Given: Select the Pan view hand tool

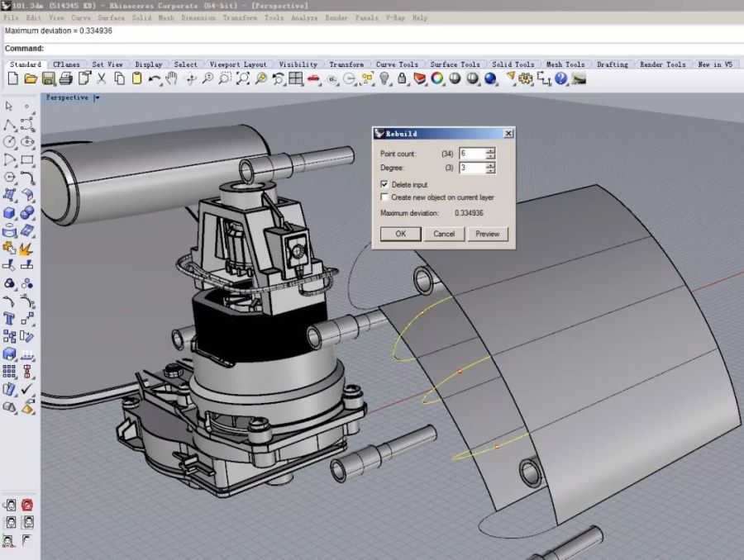Looking at the screenshot, I should click(x=172, y=78).
